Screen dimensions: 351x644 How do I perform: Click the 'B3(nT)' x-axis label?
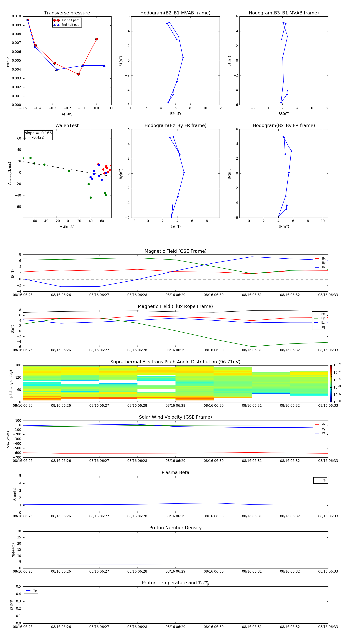[x=284, y=114]
